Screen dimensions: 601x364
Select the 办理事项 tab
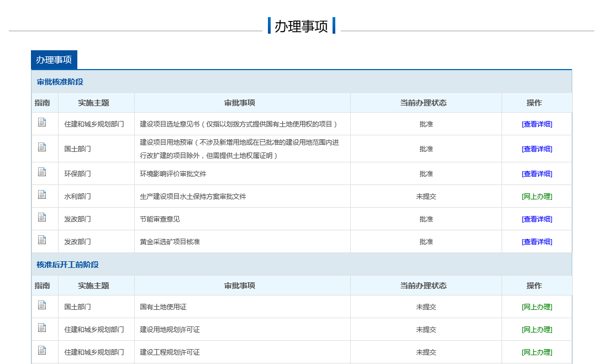point(54,60)
